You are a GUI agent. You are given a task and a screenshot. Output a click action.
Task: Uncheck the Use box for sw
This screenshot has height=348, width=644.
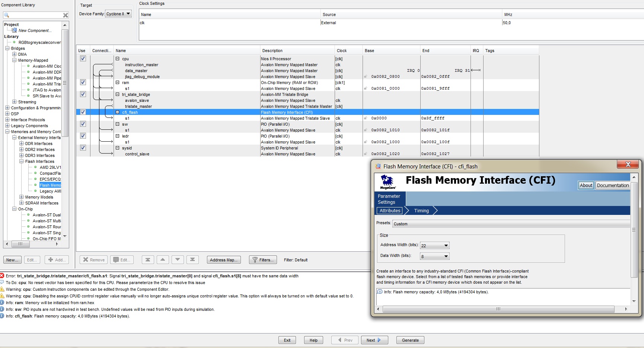tap(83, 124)
